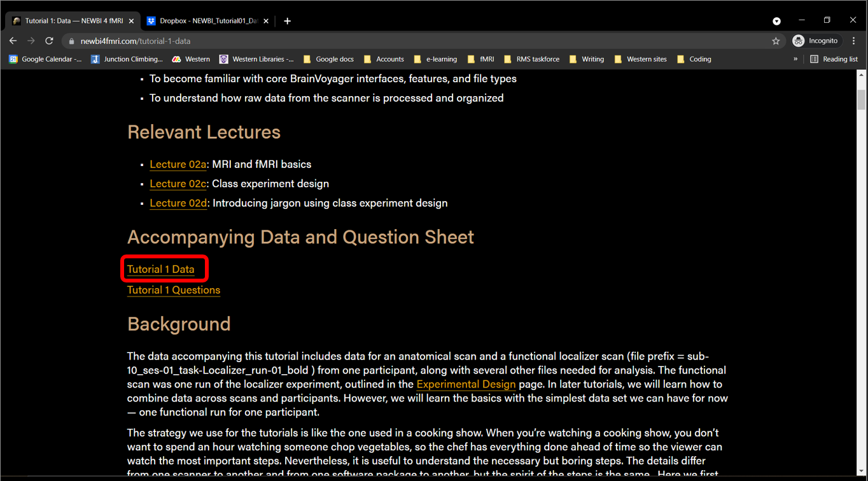This screenshot has width=868, height=481.
Task: Switch to the Tutorial 1: Data tab
Action: pyautogui.click(x=73, y=21)
